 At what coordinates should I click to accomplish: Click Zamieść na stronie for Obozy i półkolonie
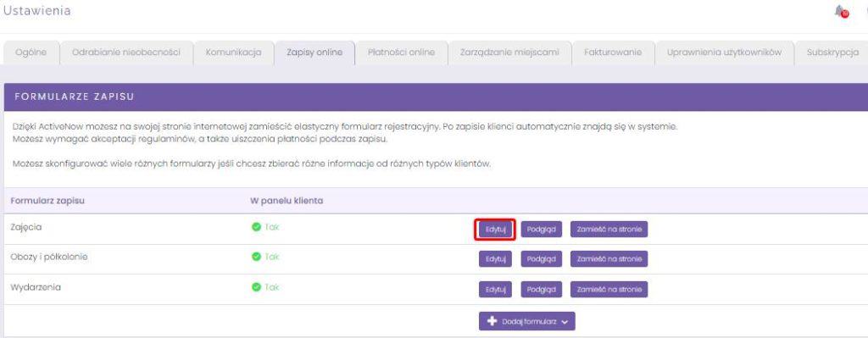click(x=609, y=259)
